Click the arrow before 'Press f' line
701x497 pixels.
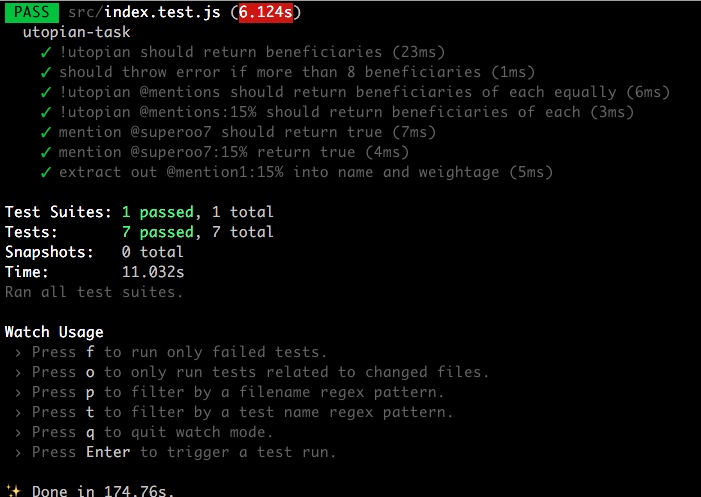[x=18, y=353]
